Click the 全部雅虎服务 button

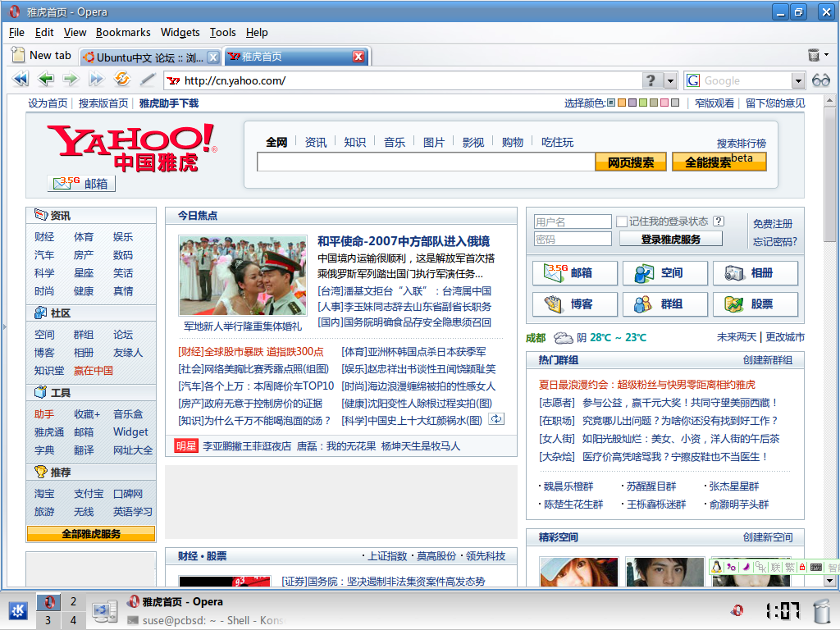coord(91,533)
